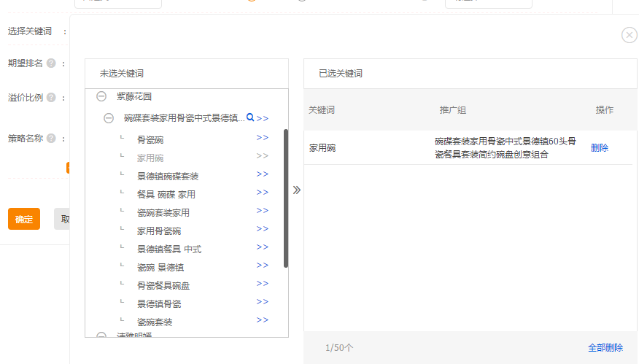Click the double-arrow transfer icon between panels
This screenshot has height=364, width=639.
pos(296,190)
